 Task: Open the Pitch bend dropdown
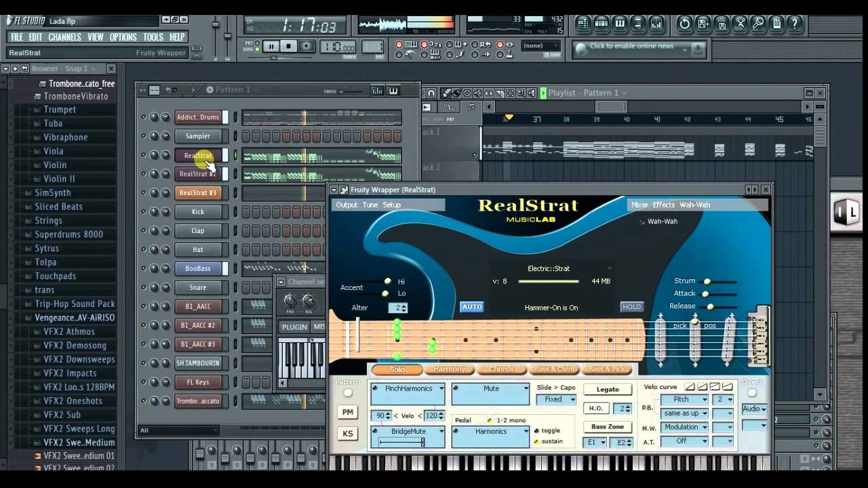[x=686, y=400]
